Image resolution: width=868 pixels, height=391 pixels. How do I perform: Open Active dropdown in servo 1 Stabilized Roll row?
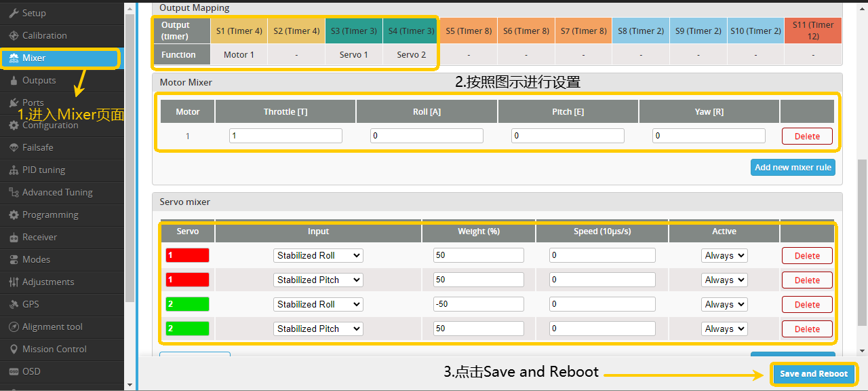pos(724,255)
